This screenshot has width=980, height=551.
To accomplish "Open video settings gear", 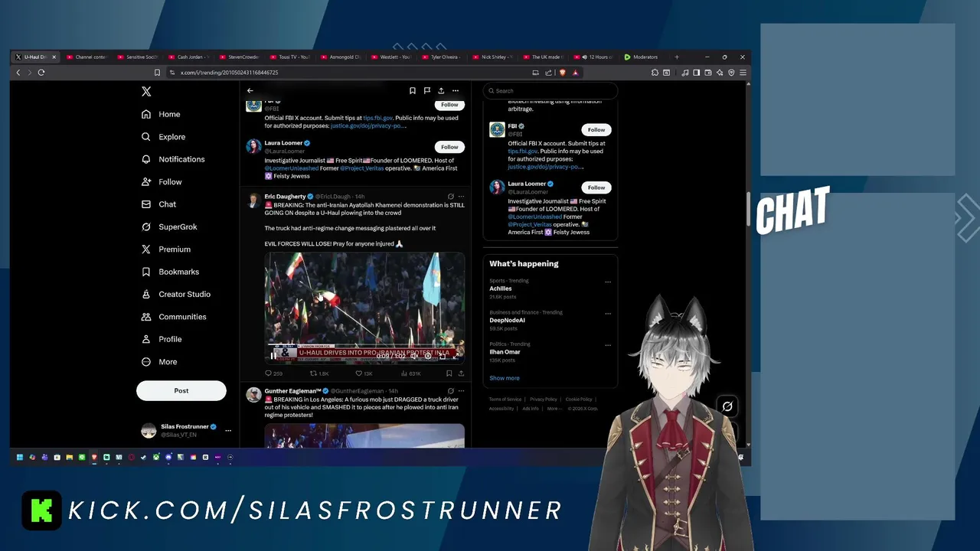I will pos(428,356).
